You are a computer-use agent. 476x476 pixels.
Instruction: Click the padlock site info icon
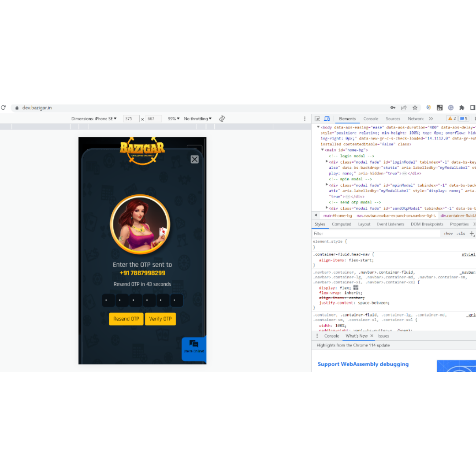(x=17, y=108)
